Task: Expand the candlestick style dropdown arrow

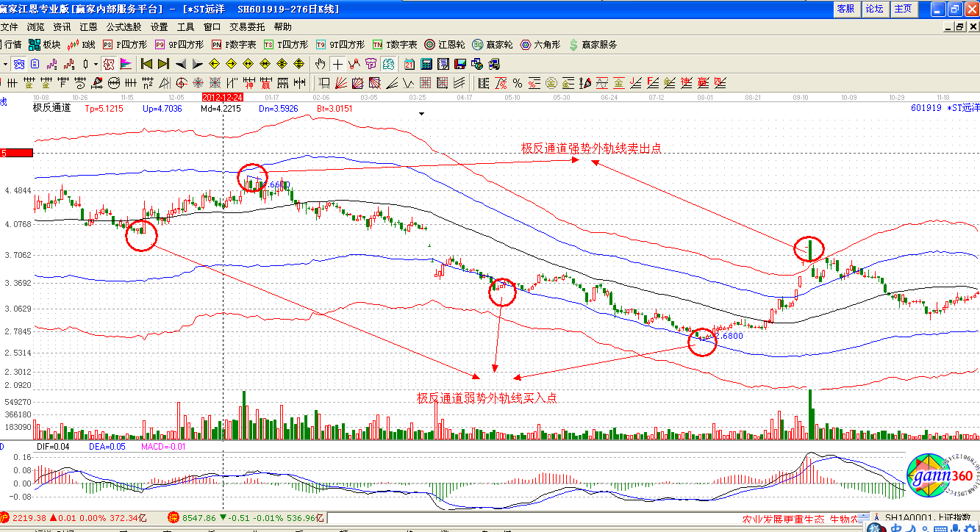Action: [x=96, y=64]
